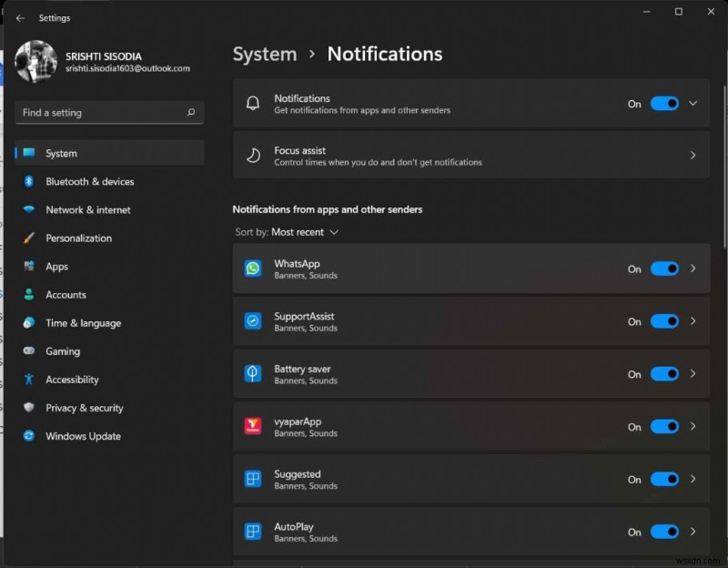Click the Personalization brush icon

coord(27,238)
